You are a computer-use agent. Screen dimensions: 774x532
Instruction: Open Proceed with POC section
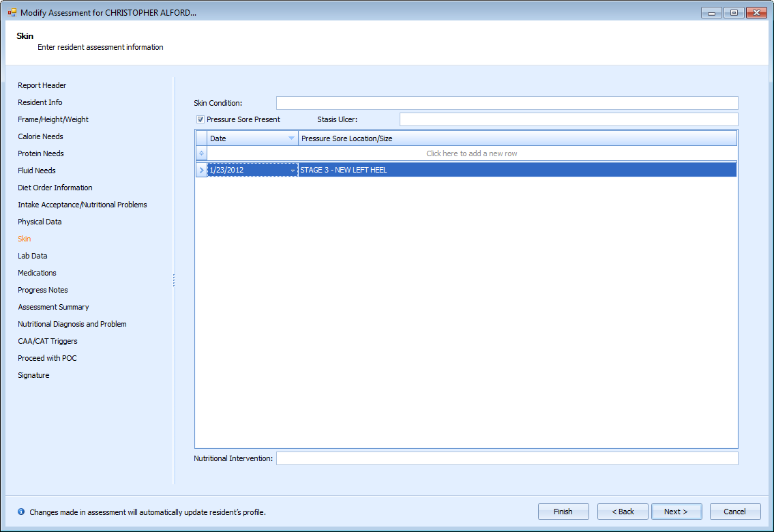pyautogui.click(x=47, y=358)
